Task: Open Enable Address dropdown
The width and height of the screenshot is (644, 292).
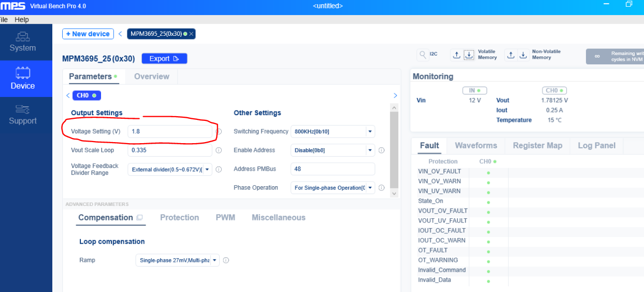Action: [x=333, y=150]
